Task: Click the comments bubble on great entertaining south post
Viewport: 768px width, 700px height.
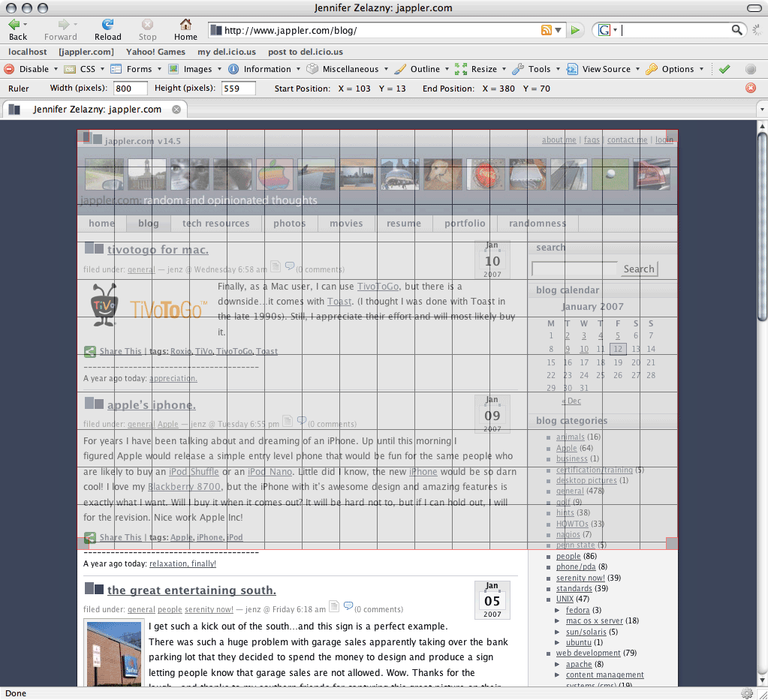Action: pyautogui.click(x=348, y=606)
